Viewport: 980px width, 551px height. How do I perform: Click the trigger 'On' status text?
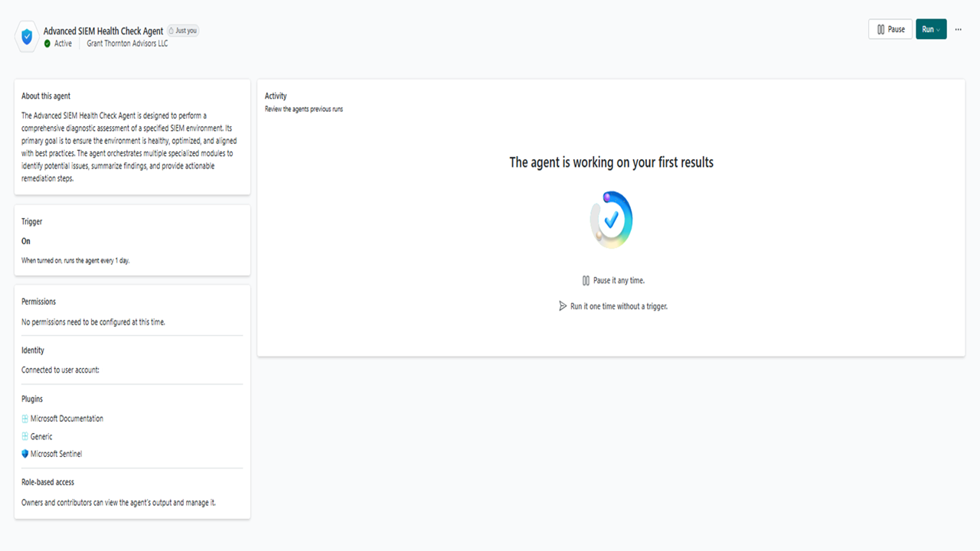pyautogui.click(x=26, y=241)
